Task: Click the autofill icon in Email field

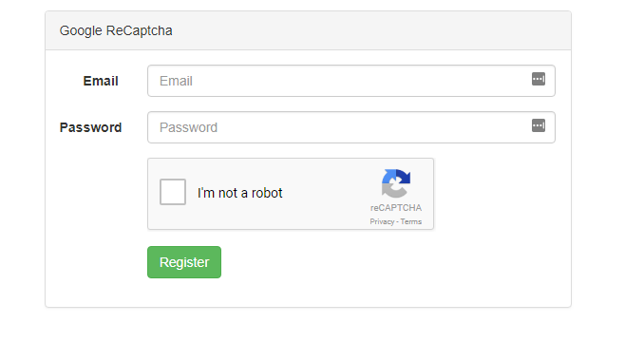Action: point(538,79)
